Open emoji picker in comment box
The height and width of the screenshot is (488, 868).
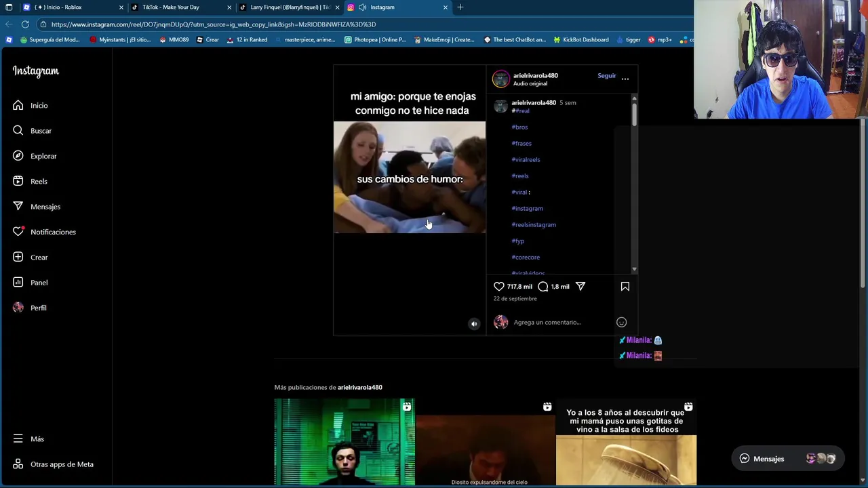tap(621, 323)
